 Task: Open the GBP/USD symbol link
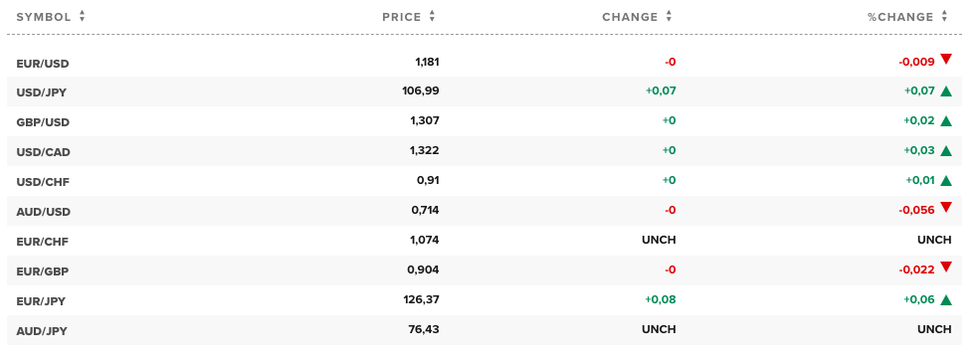click(x=43, y=122)
